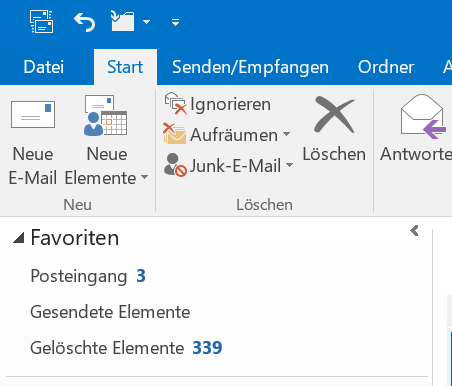
Task: Switch to the Ordner tab
Action: [386, 67]
